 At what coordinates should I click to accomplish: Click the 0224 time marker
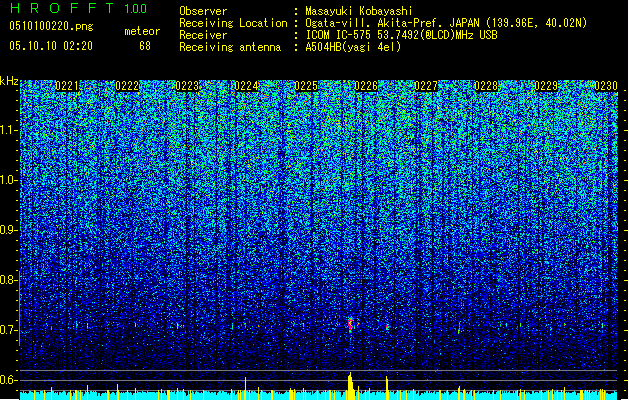pyautogui.click(x=246, y=86)
